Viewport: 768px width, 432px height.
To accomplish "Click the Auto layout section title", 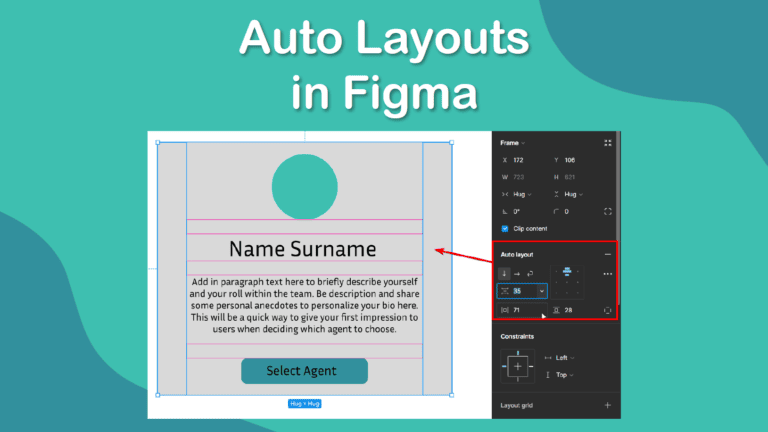I will 517,255.
